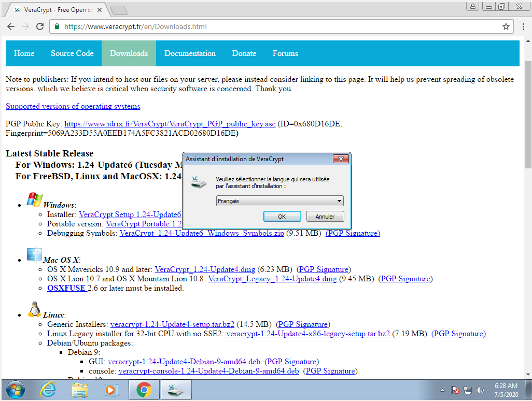532x401 pixels.
Task: Click the browser Forward arrow
Action: [25, 26]
